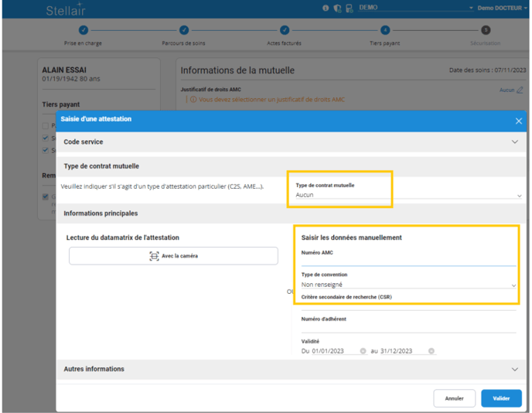Toggle the third Tiers payant checkbox
The image size is (532, 413).
(46, 150)
